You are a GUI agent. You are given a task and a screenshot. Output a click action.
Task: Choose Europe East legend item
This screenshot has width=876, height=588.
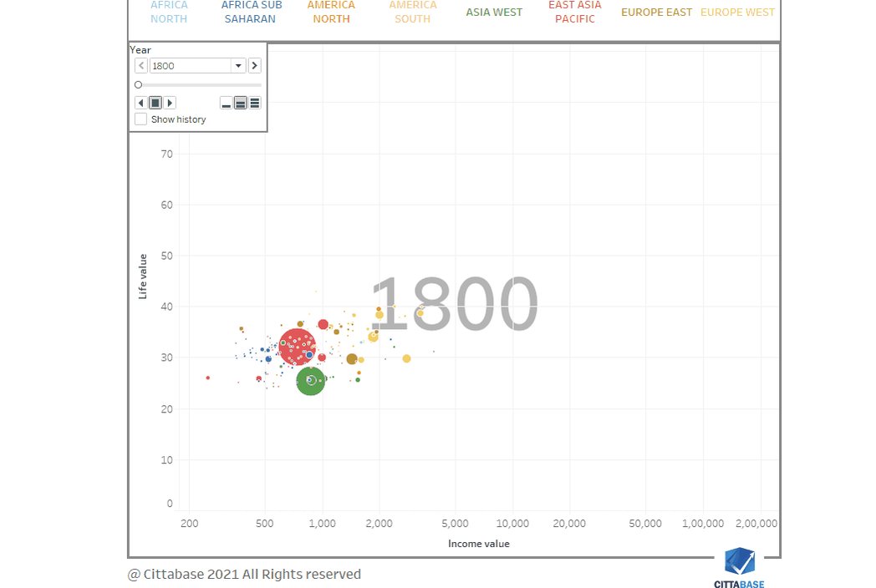[656, 13]
